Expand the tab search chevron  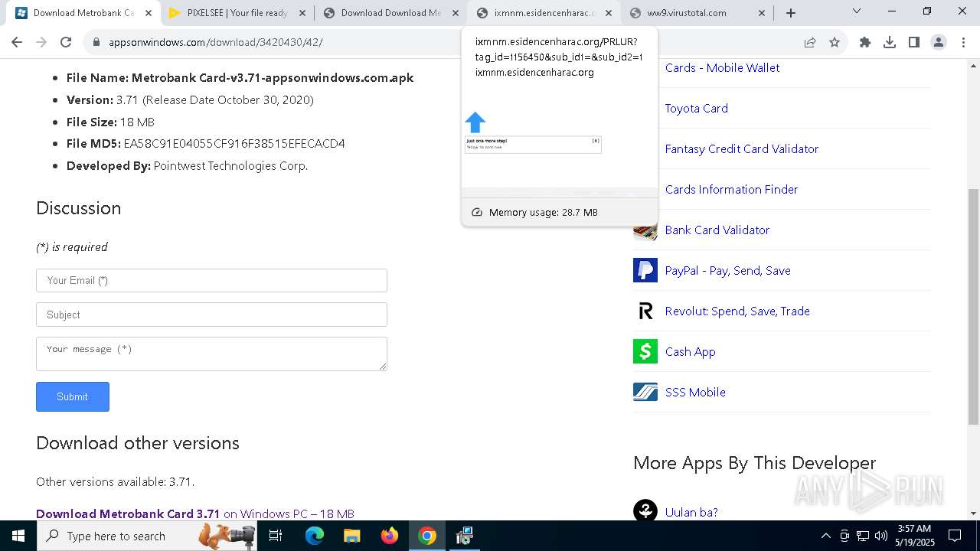pos(857,11)
